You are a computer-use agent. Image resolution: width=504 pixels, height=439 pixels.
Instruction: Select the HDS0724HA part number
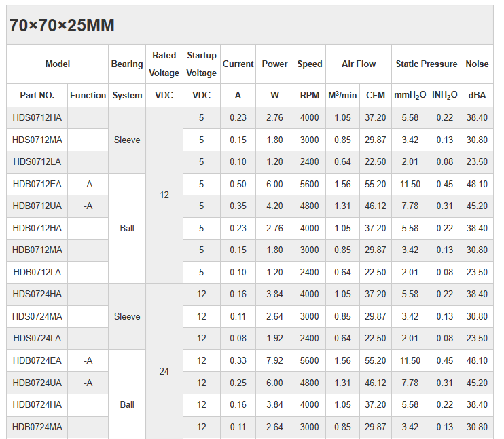(37, 294)
